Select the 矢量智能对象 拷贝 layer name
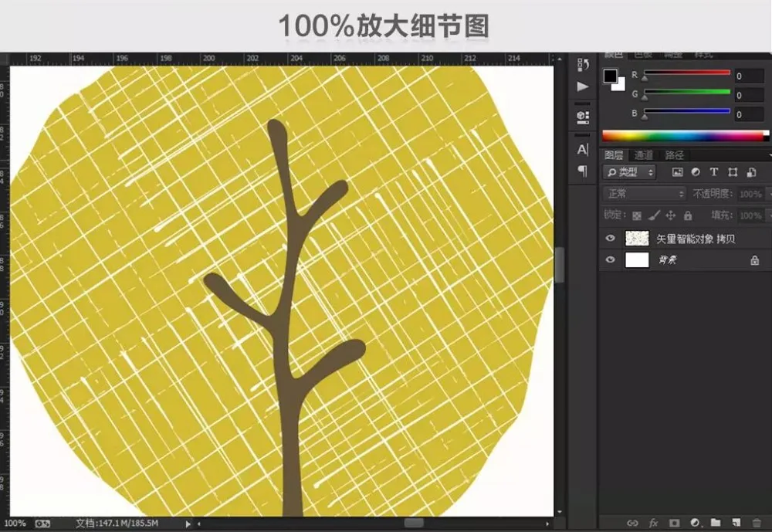 coord(696,239)
